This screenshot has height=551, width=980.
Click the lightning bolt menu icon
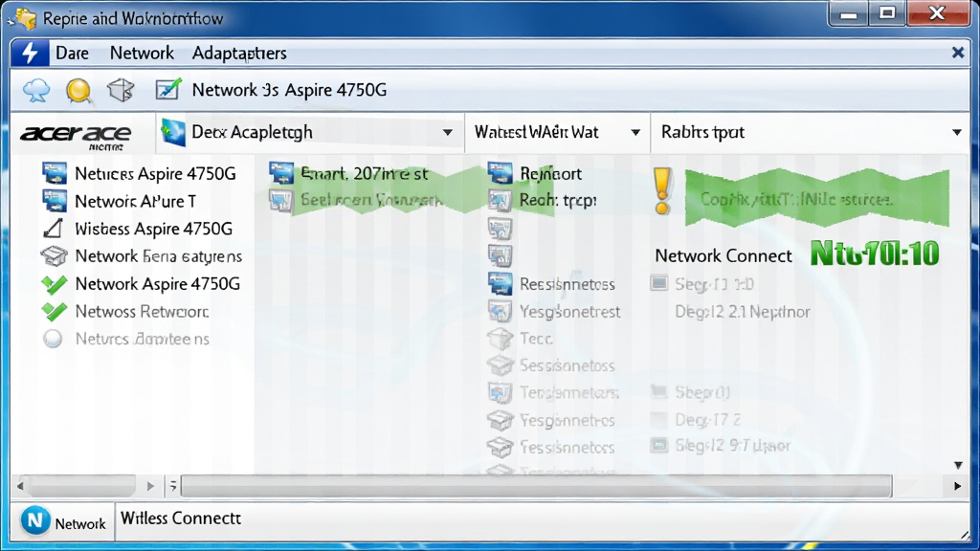(x=30, y=53)
